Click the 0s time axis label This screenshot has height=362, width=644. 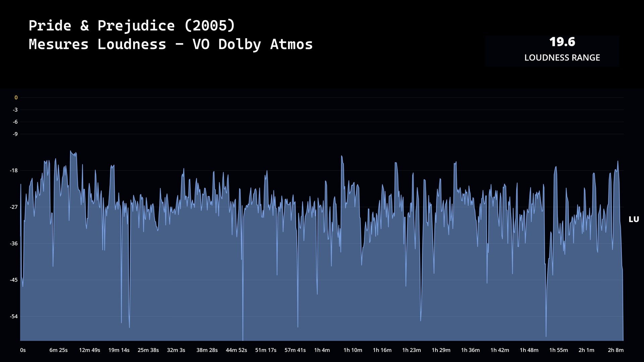(x=23, y=350)
